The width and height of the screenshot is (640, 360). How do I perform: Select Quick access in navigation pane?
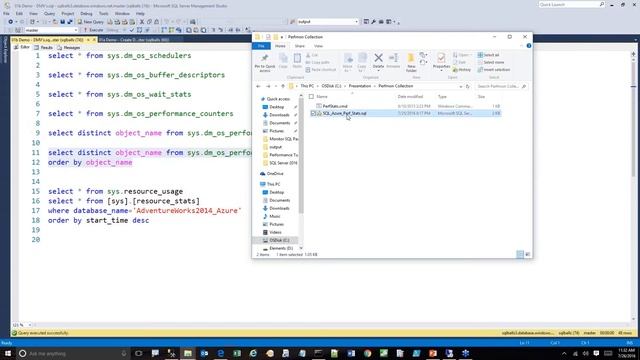coord(278,99)
